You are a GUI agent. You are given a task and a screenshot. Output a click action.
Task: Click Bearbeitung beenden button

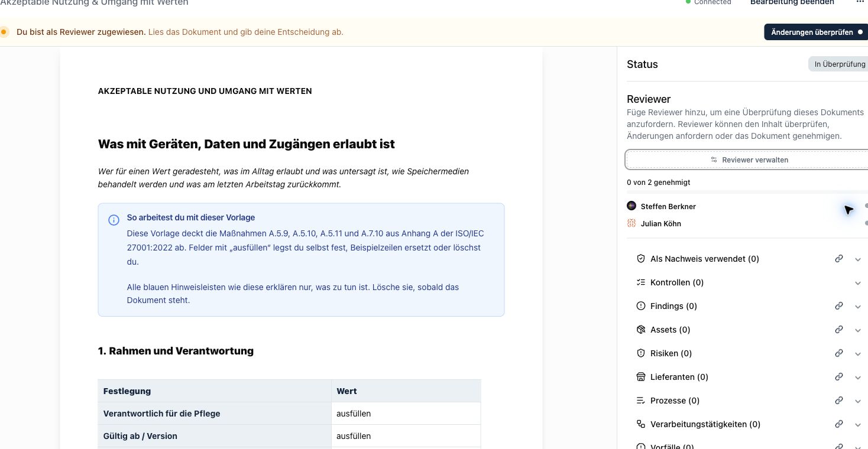[x=792, y=3]
